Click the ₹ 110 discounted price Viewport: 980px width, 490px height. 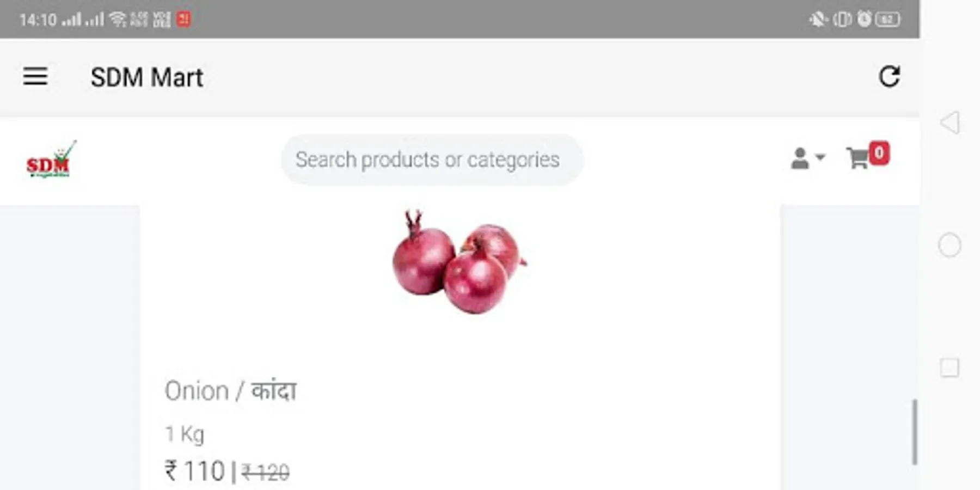194,471
